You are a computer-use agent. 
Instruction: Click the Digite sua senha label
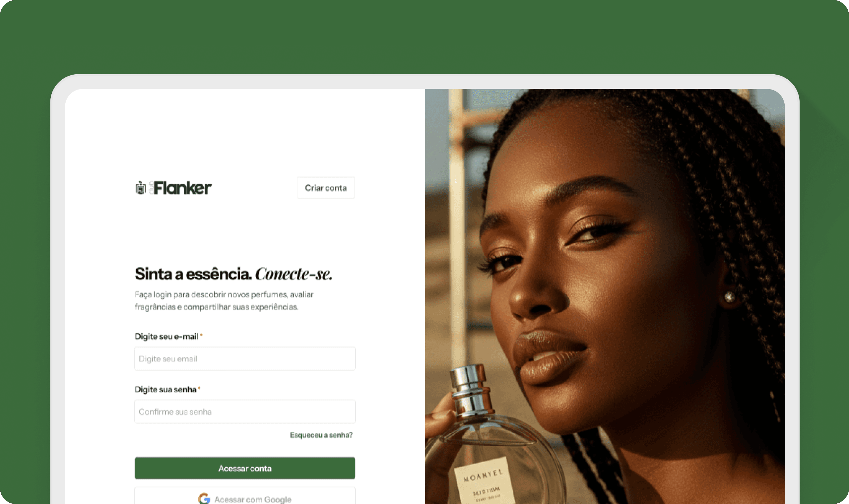pos(165,390)
